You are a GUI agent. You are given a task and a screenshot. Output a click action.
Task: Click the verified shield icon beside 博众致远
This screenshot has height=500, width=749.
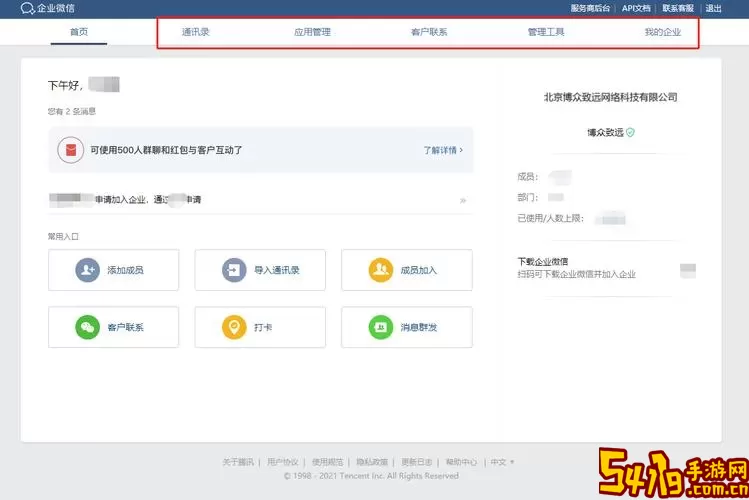[631, 132]
